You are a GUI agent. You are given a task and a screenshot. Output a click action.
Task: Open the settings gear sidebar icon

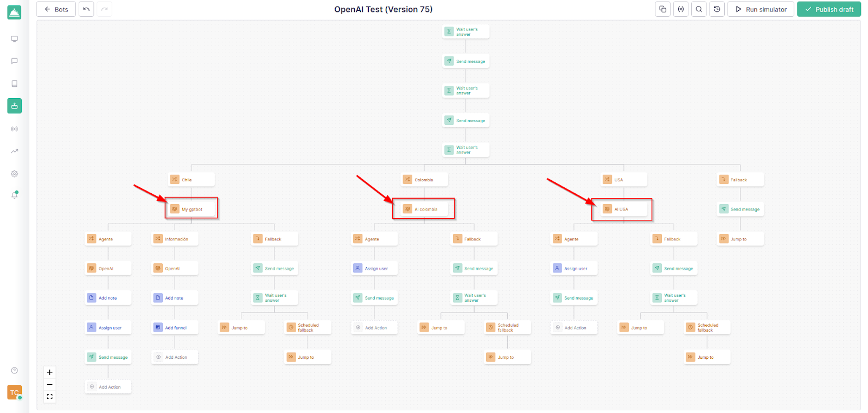tap(15, 174)
